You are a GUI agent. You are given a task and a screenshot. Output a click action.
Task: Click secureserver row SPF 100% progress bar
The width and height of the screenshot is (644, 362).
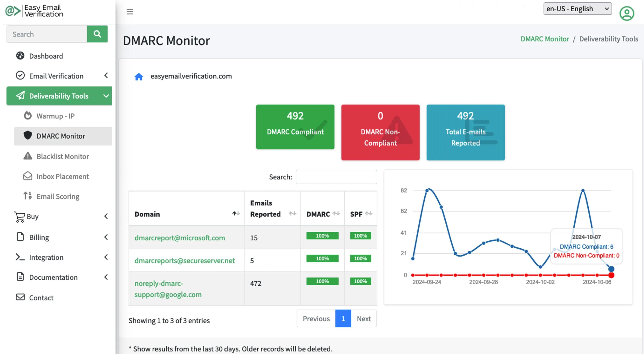[x=360, y=259]
